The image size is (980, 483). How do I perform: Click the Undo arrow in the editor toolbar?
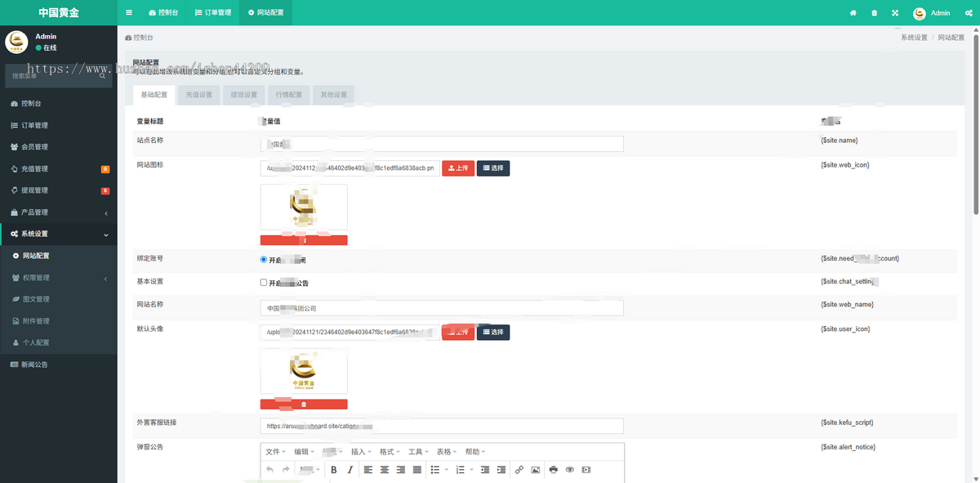[x=270, y=470]
